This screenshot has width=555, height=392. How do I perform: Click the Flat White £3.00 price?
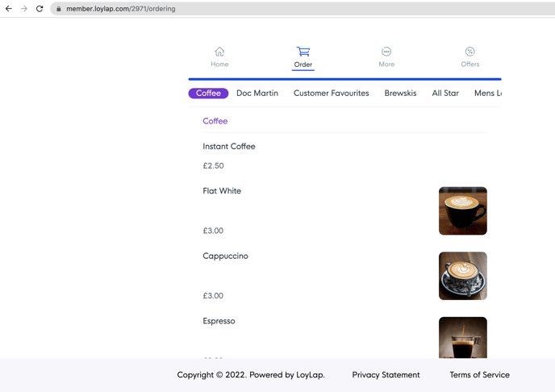pyautogui.click(x=213, y=231)
